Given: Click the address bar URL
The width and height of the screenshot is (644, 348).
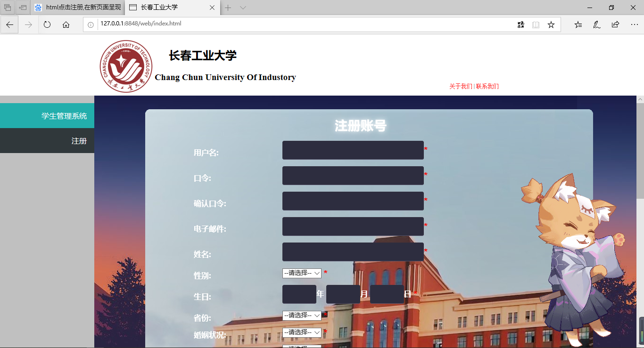Looking at the screenshot, I should point(140,24).
